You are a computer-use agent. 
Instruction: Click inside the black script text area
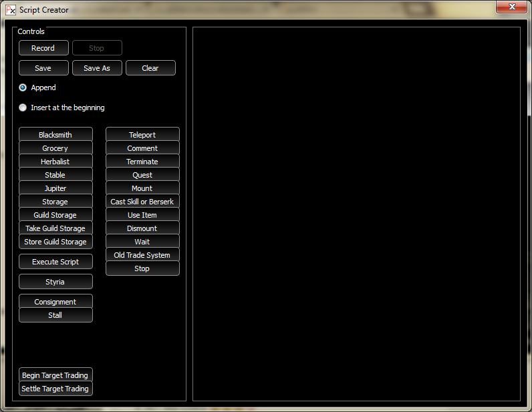[x=356, y=214]
